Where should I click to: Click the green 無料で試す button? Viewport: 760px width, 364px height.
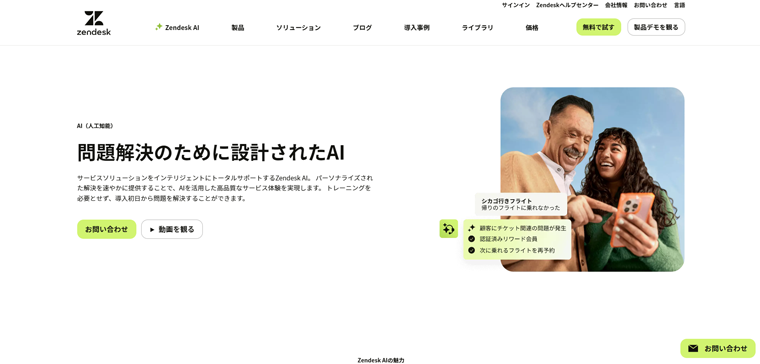coord(599,27)
